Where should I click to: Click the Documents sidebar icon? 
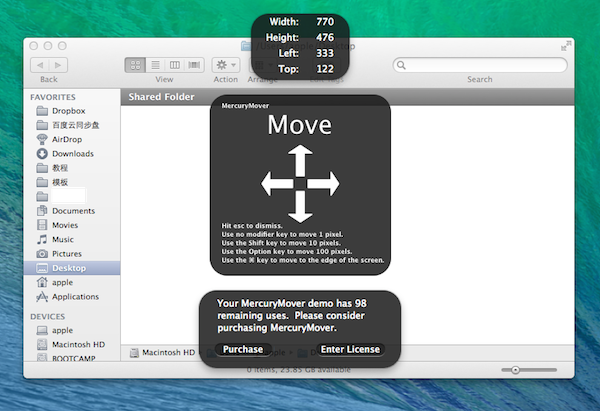point(42,211)
